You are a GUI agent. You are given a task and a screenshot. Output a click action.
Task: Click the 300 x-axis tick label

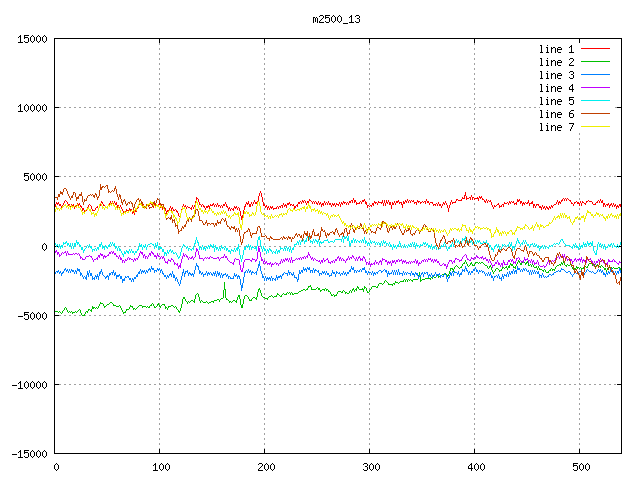(x=369, y=467)
